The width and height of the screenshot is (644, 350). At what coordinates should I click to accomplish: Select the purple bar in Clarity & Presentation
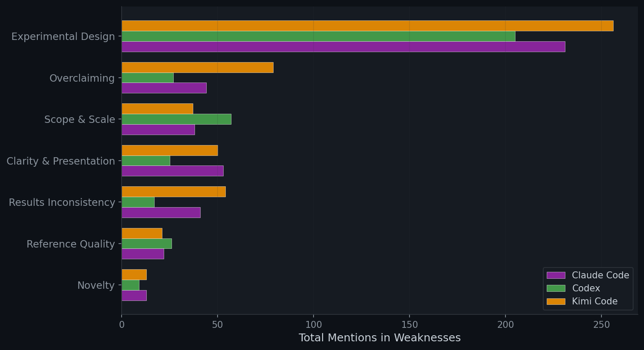pos(172,171)
